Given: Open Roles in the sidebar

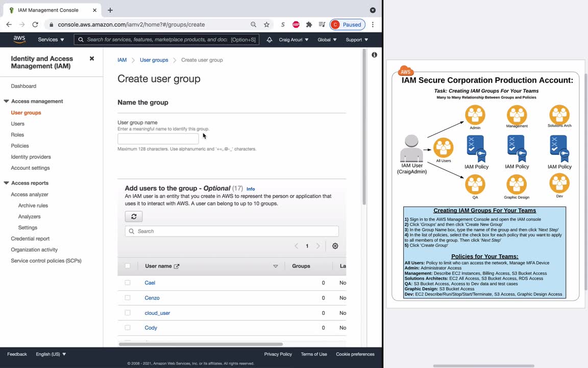Looking at the screenshot, I should coord(17,135).
